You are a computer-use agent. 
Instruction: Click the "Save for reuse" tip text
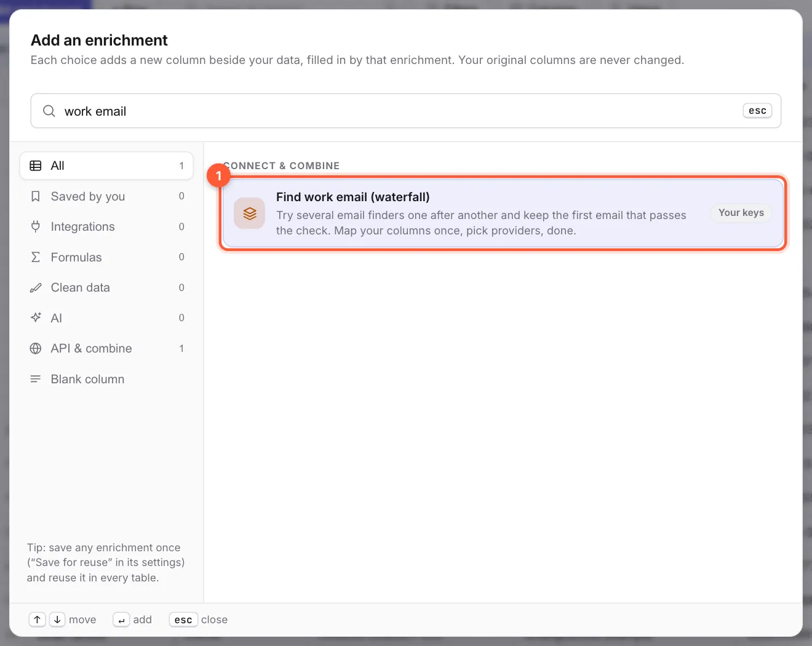[x=106, y=562]
